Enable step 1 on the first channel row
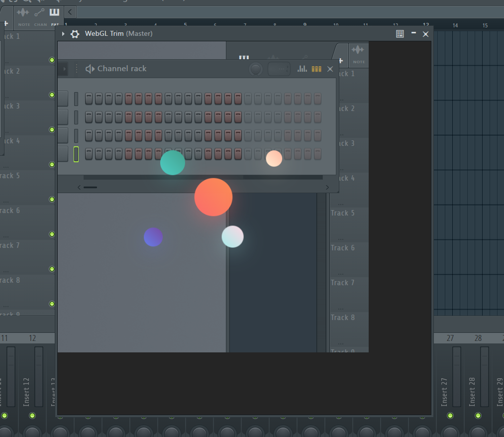Screen dimensions: 504x437 tap(89, 99)
